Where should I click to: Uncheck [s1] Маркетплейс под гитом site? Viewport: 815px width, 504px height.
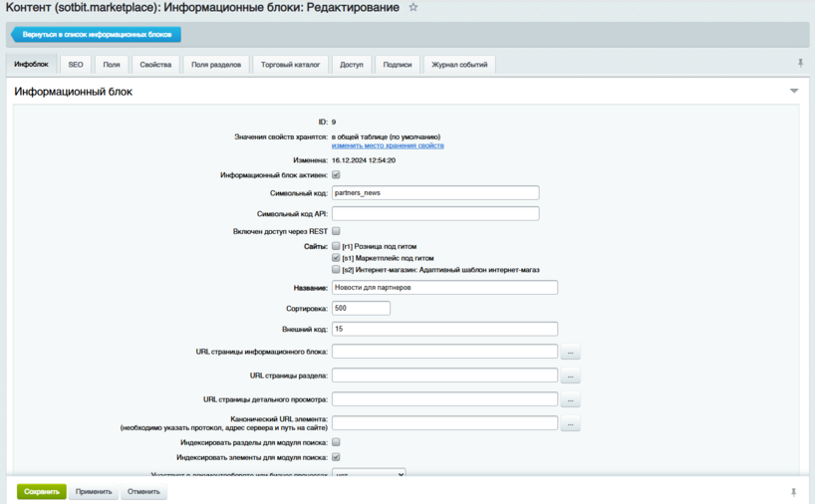click(x=336, y=258)
